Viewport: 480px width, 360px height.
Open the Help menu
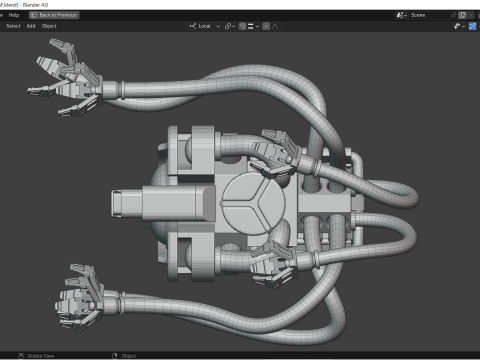coord(14,15)
